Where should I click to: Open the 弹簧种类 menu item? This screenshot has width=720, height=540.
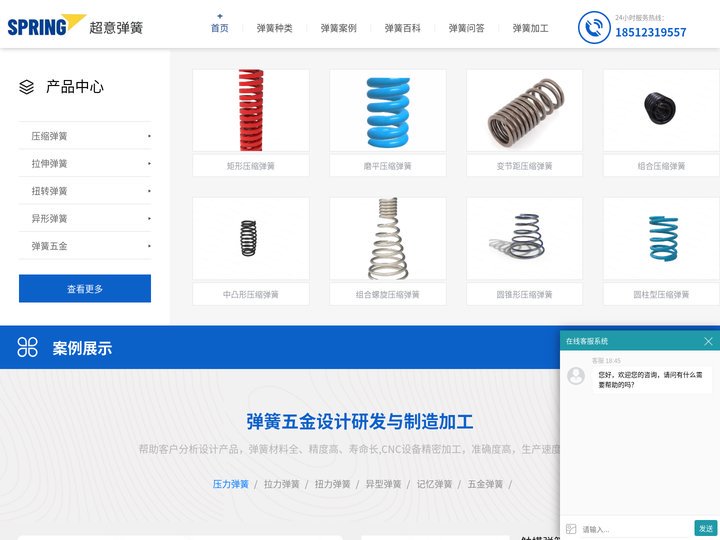pos(275,28)
